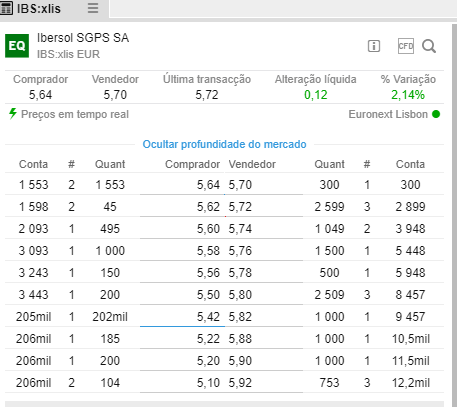Select the IBS:xlis tab
Screen dimensions: 457x407
click(x=54, y=8)
